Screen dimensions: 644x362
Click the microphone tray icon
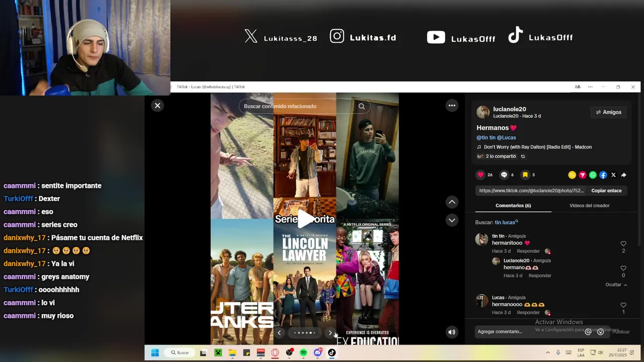point(558,353)
